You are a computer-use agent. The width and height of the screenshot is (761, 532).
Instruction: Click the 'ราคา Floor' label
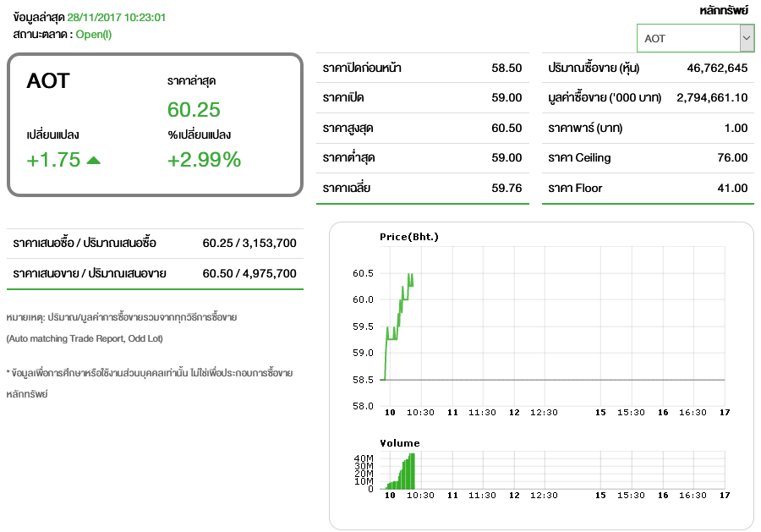pyautogui.click(x=575, y=188)
